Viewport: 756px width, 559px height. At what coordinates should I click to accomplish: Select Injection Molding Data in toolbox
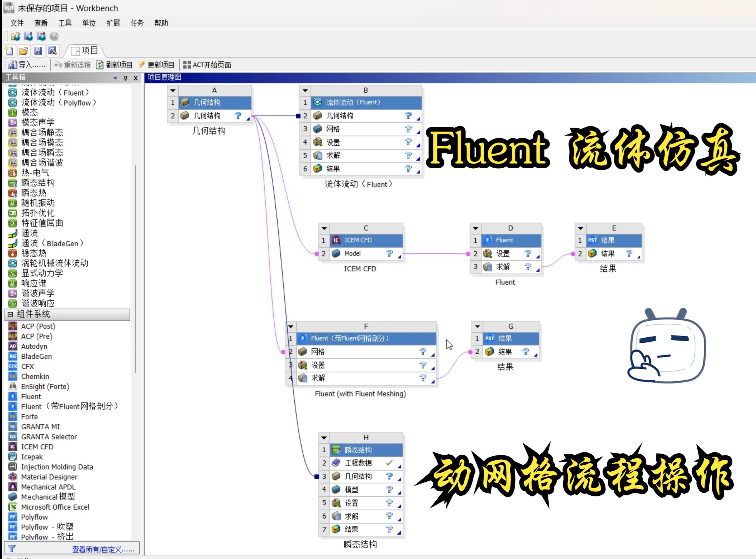[57, 467]
